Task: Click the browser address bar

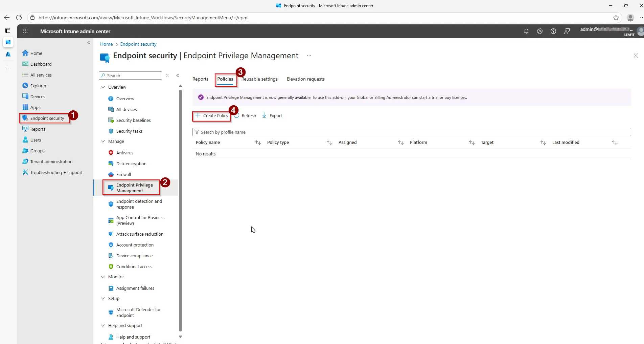Action: coord(325,18)
